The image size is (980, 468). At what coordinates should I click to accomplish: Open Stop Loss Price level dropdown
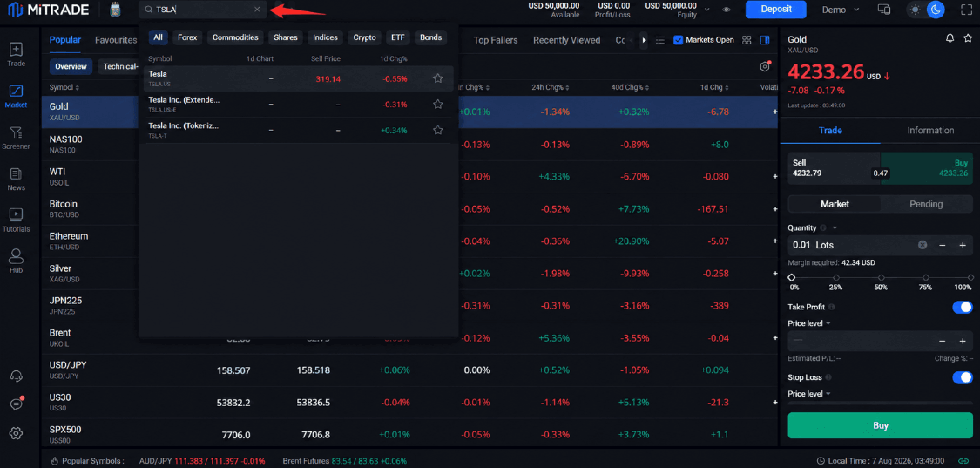click(x=809, y=394)
